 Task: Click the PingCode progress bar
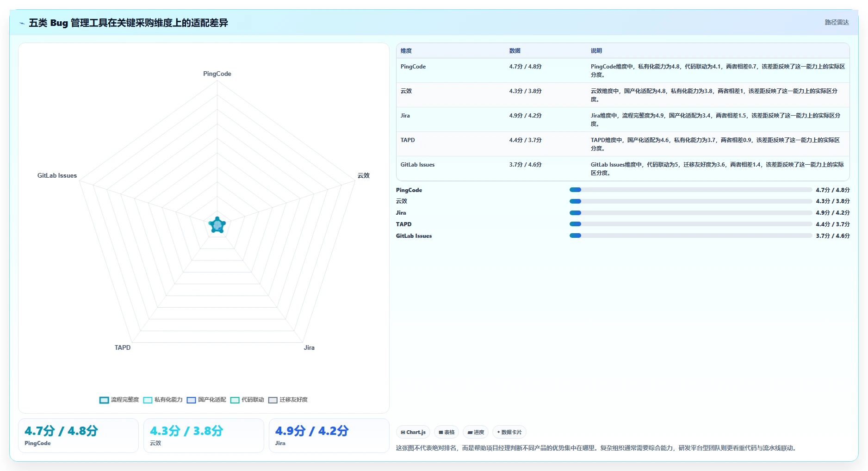point(691,190)
